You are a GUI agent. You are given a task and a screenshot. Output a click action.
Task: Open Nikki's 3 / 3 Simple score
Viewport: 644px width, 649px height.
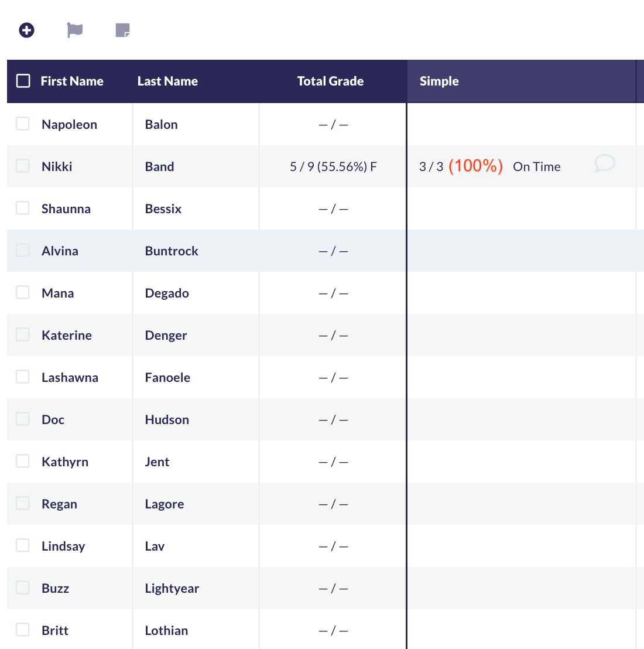pos(431,167)
